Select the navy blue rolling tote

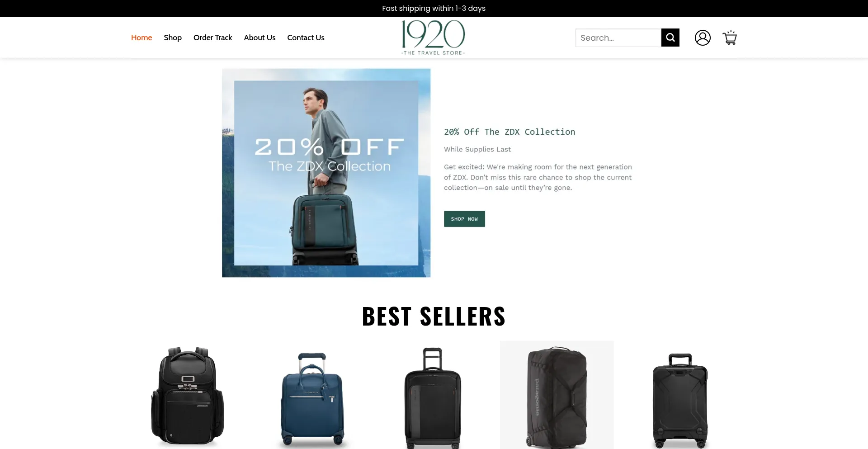tap(312, 399)
